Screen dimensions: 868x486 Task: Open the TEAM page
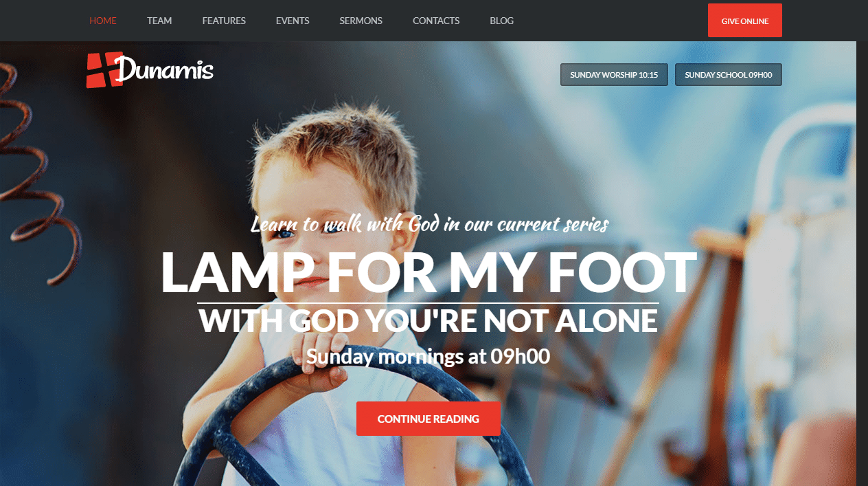point(159,21)
